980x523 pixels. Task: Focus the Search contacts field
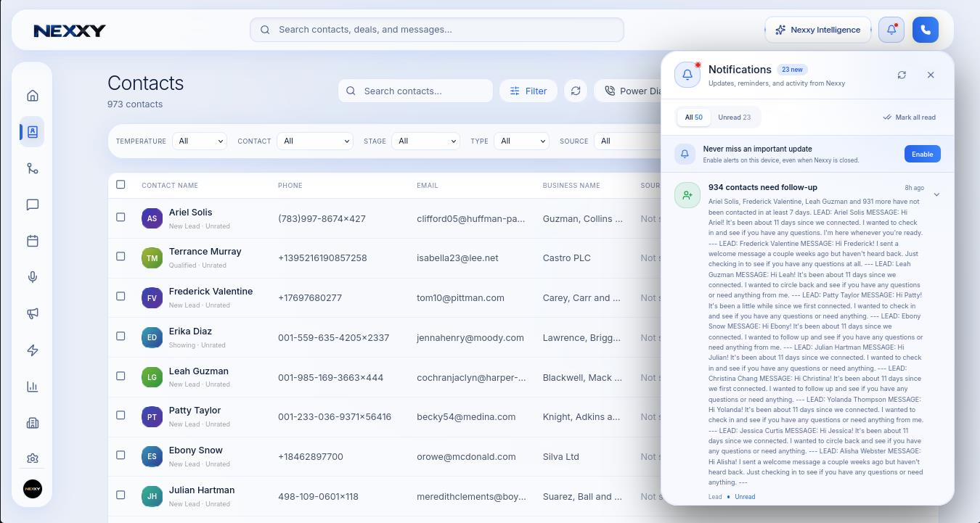tap(415, 91)
